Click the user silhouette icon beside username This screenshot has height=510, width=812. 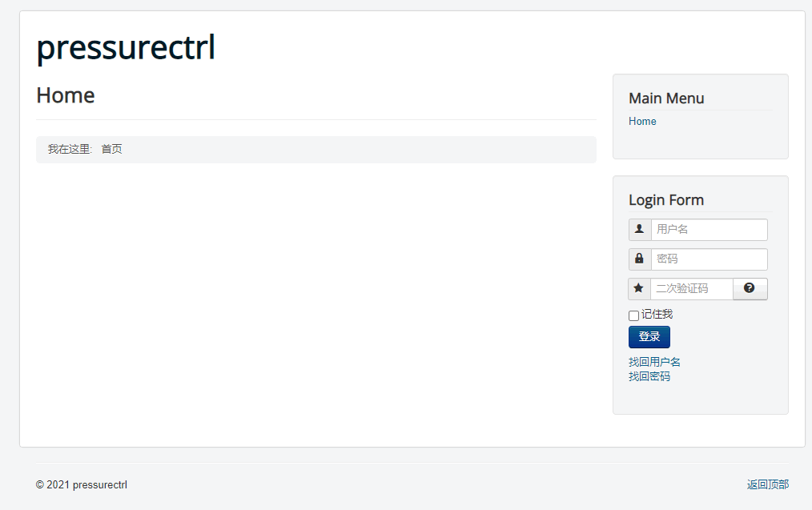(640, 229)
